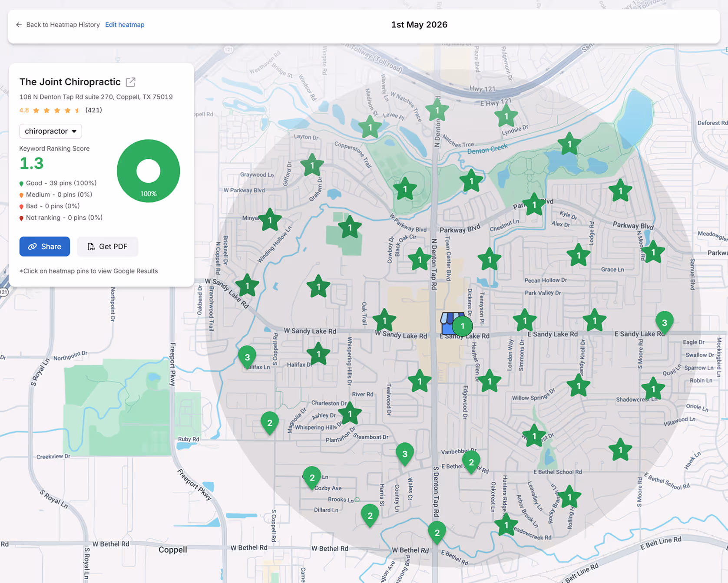Viewport: 728px width, 583px height.
Task: Click the business address text
Action: point(96,97)
